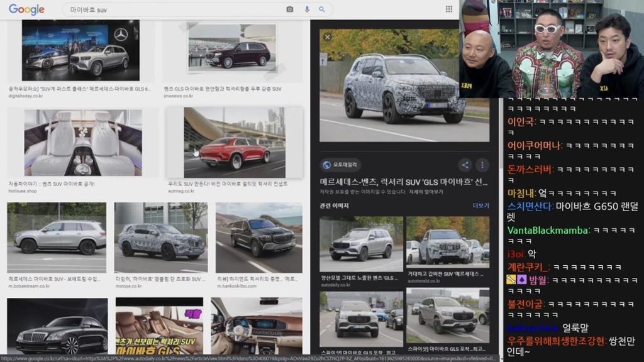The height and width of the screenshot is (362, 644).
Task: Click the 오토데일리 source badge
Action: pyautogui.click(x=340, y=165)
